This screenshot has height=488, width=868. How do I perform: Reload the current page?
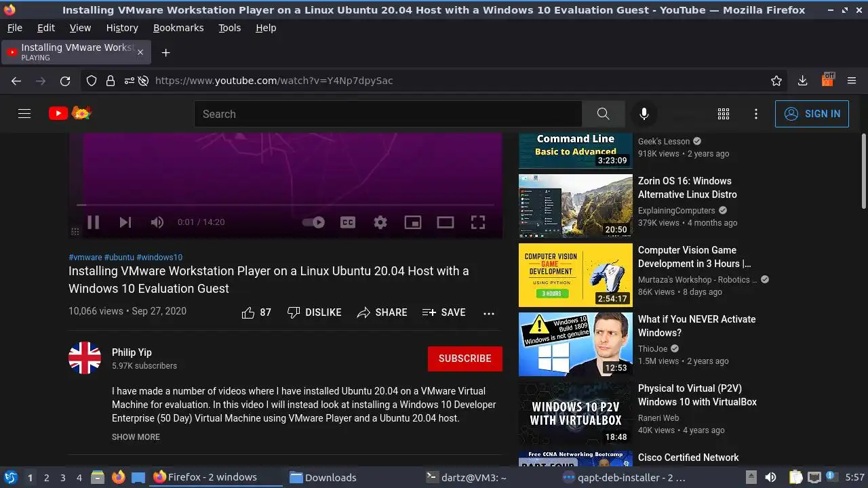point(65,81)
